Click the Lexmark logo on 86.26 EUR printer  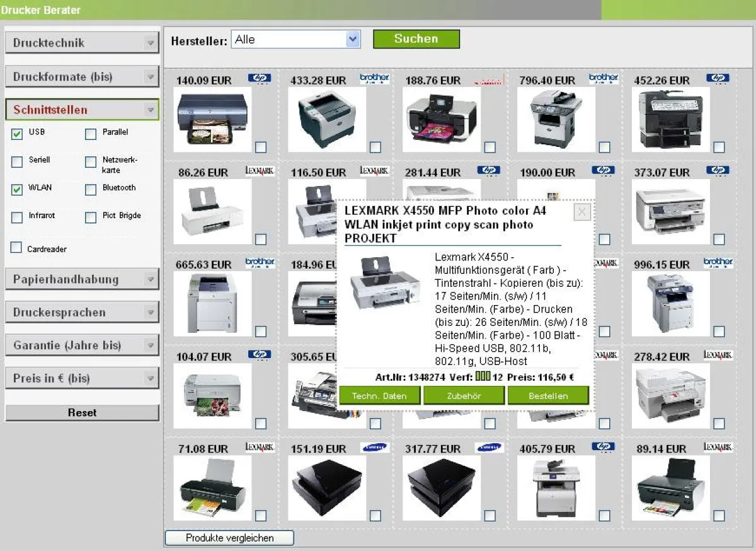click(260, 171)
